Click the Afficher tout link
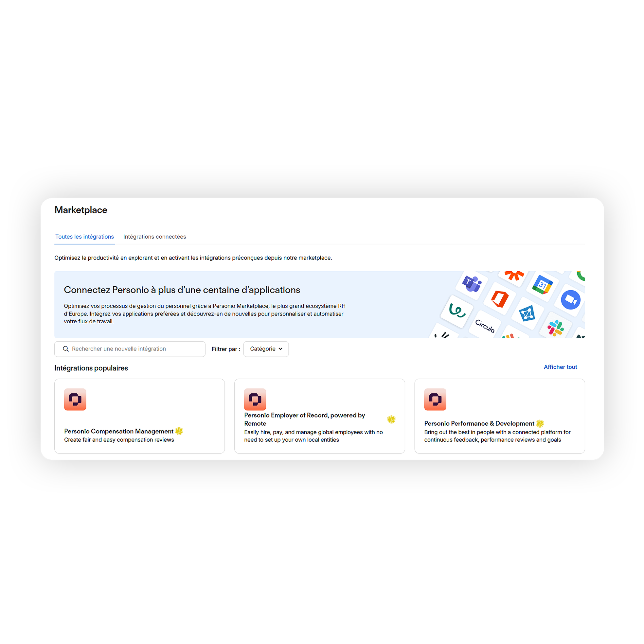 [x=560, y=367]
